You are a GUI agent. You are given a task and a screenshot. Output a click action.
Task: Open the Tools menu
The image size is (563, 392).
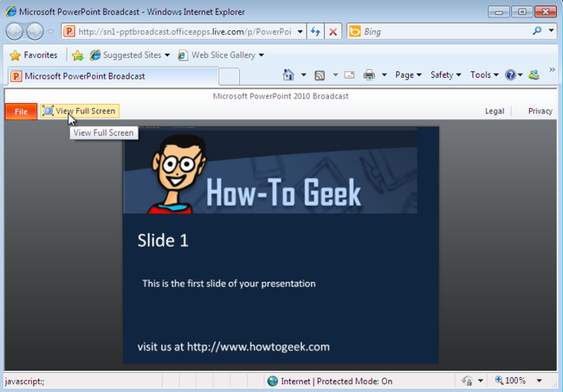point(484,75)
